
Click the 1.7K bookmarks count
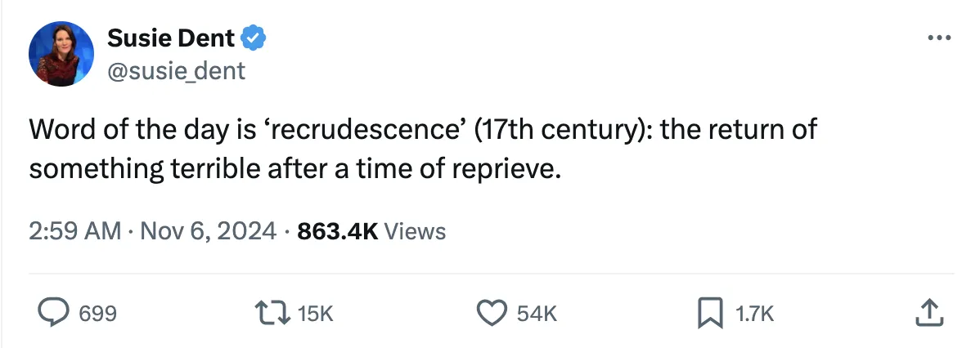754,313
